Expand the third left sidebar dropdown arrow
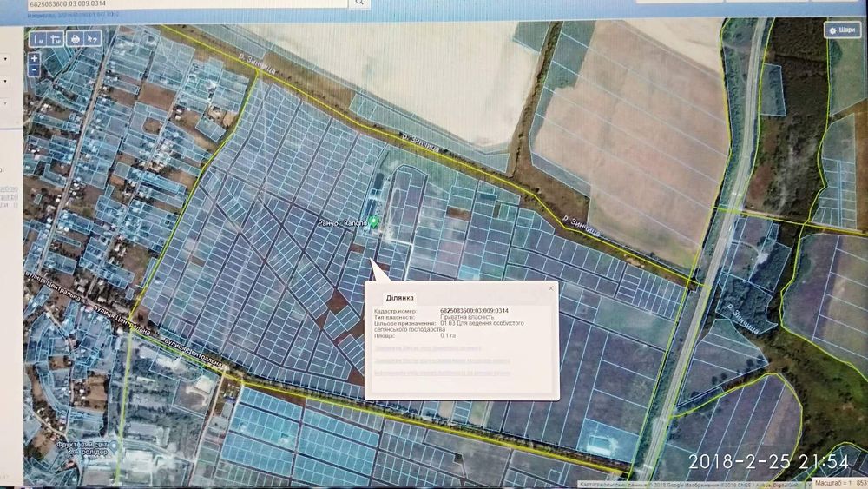This screenshot has width=868, height=489. (5, 103)
